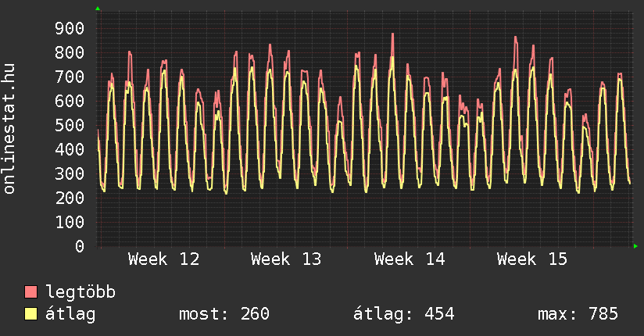644x336 pixels.
Task: Click the red legtöbb legend swatch
Action: [x=30, y=292]
